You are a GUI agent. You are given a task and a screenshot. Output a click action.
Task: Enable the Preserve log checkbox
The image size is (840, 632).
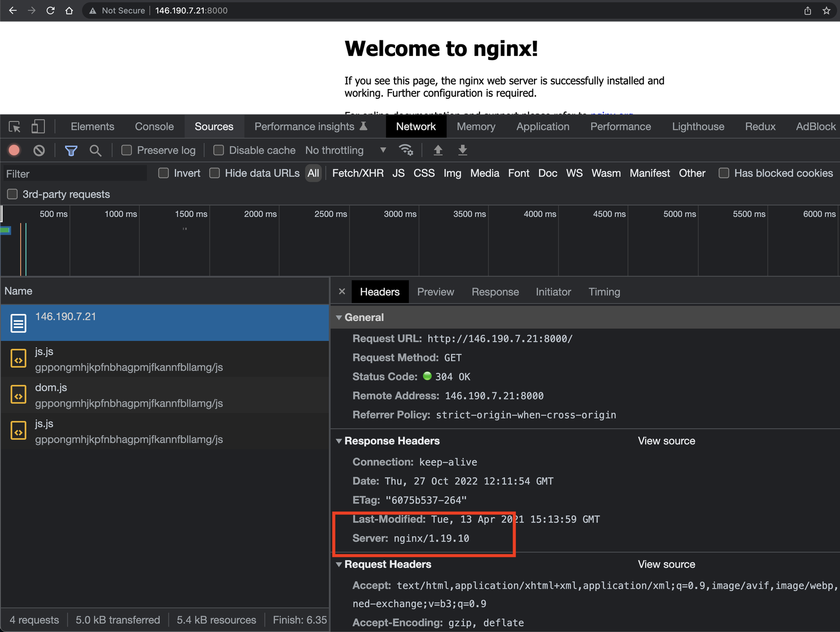(127, 150)
